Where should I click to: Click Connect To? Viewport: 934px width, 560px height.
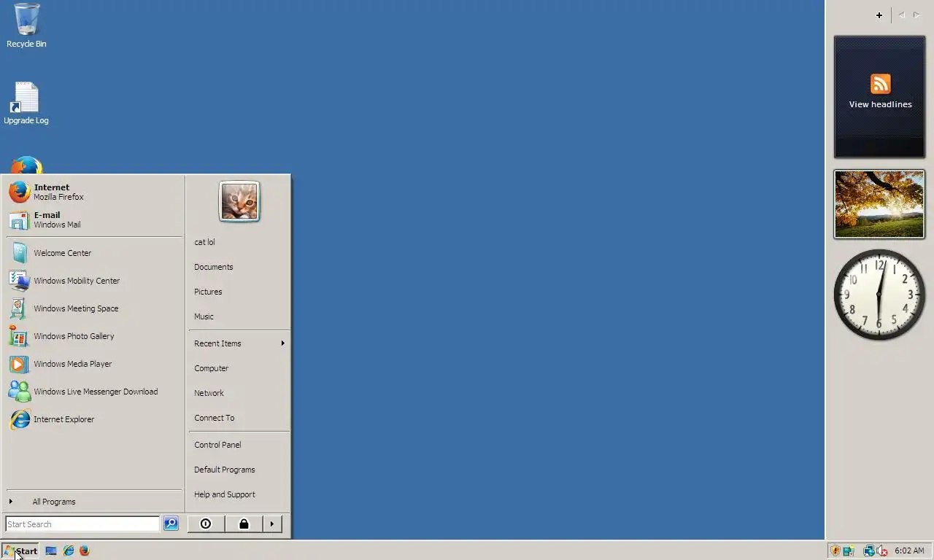(x=239, y=418)
